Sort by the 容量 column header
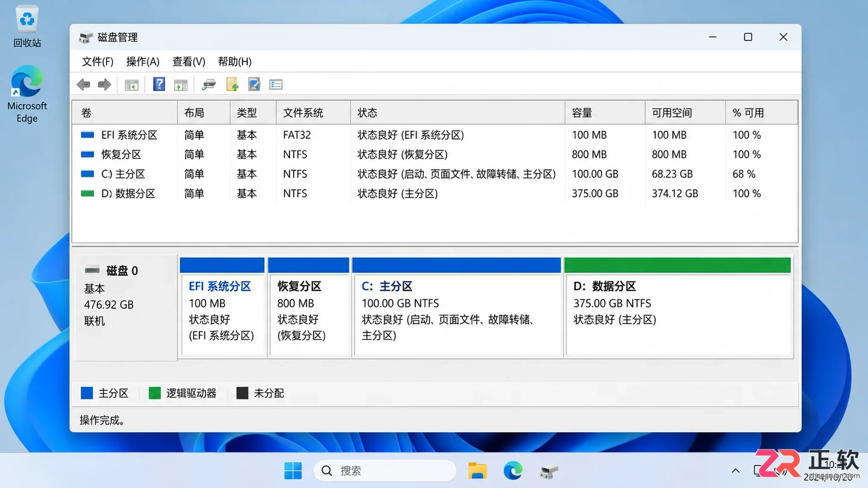The width and height of the screenshot is (868, 488). point(605,113)
